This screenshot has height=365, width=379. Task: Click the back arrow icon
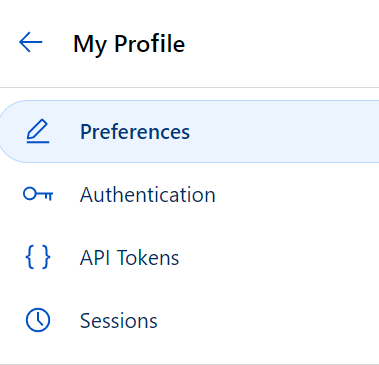coord(31,42)
